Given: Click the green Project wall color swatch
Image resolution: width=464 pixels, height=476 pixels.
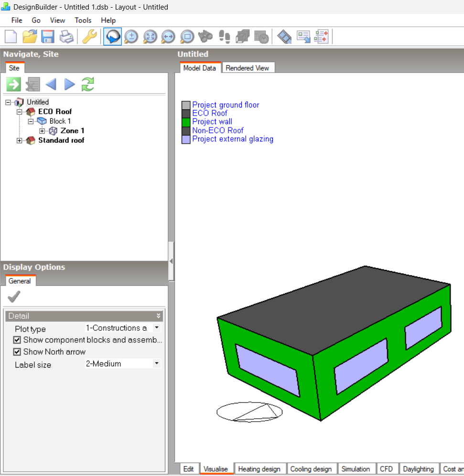Looking at the screenshot, I should pos(186,122).
